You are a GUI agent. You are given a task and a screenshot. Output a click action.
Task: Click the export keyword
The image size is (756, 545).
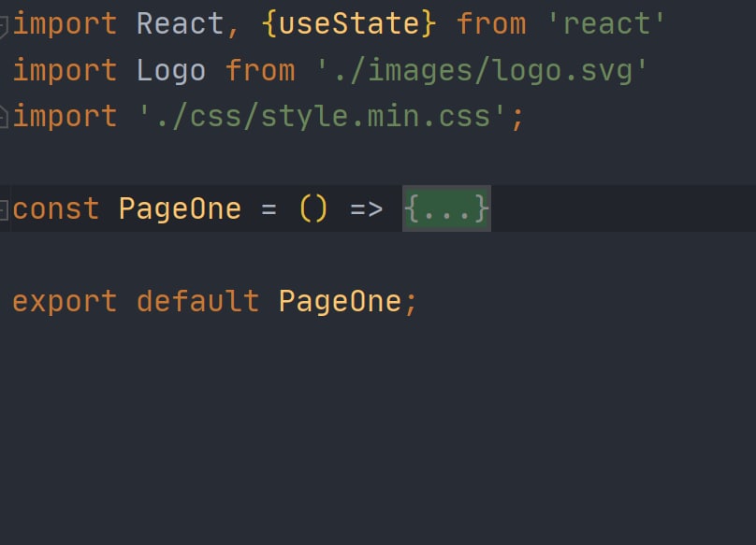65,302
